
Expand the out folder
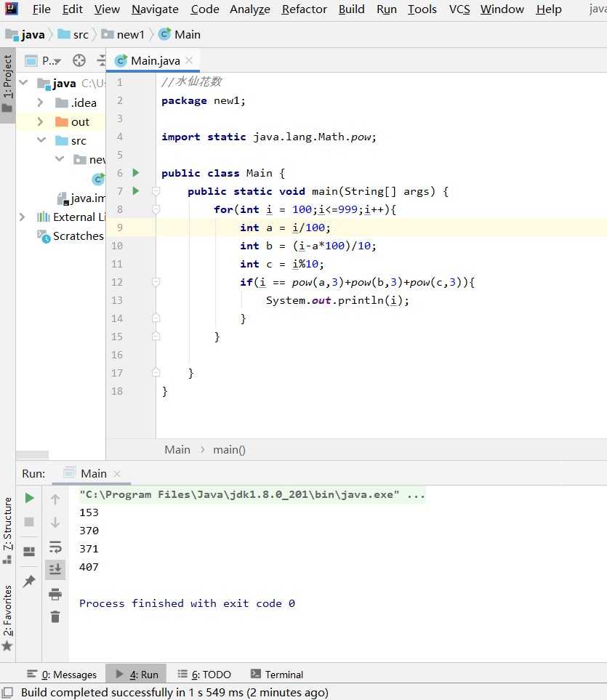40,121
